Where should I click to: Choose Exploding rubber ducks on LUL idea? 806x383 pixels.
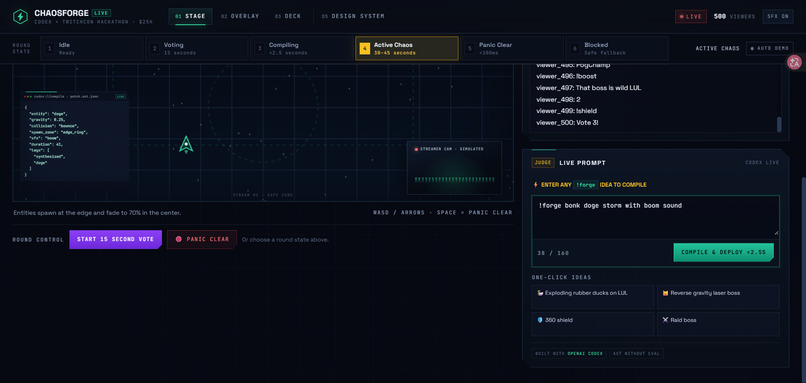coord(593,297)
